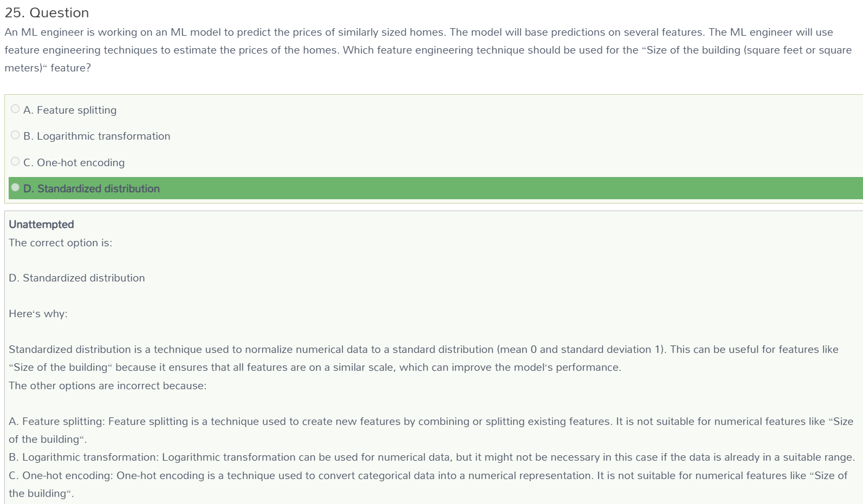863x504 pixels.
Task: Click the paragraph explaining mean 0 standardization
Action: click(424, 358)
